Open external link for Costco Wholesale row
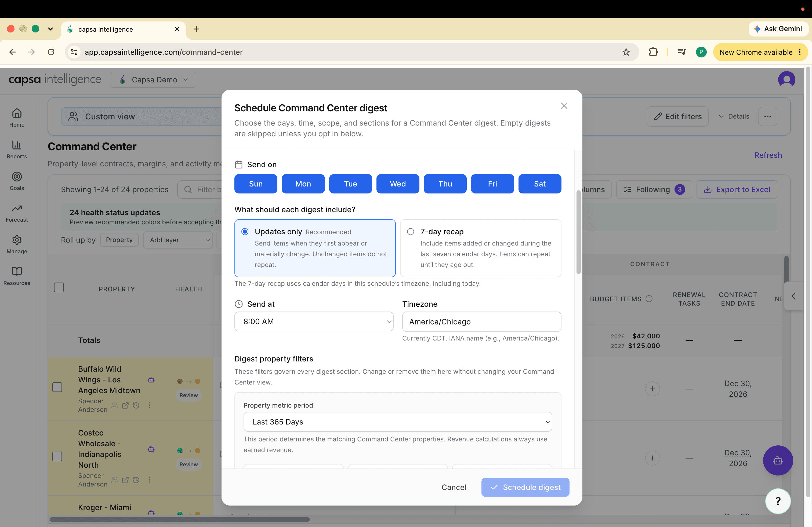This screenshot has height=527, width=812. click(x=125, y=480)
